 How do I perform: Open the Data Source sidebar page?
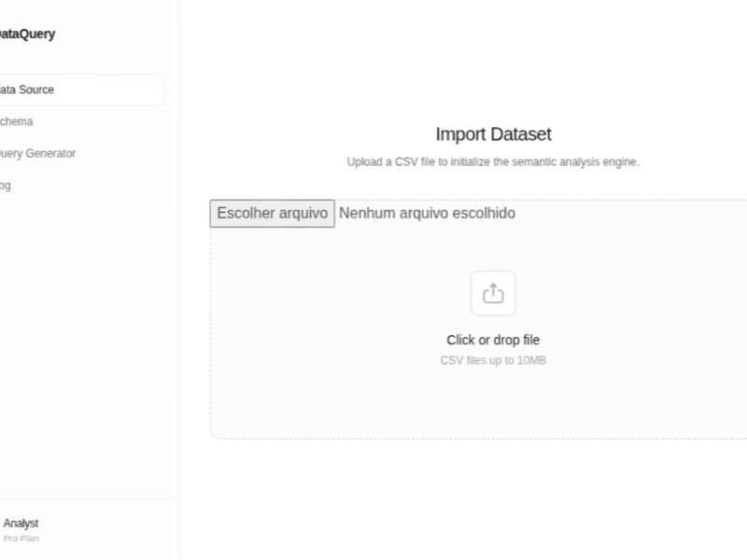coord(28,90)
